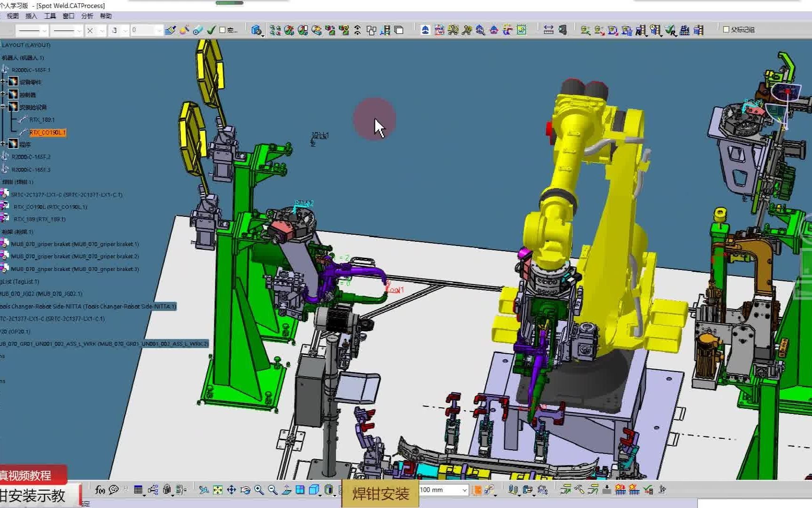Click the comment speech bubble icon
This screenshot has height=508, width=812.
click(x=114, y=490)
